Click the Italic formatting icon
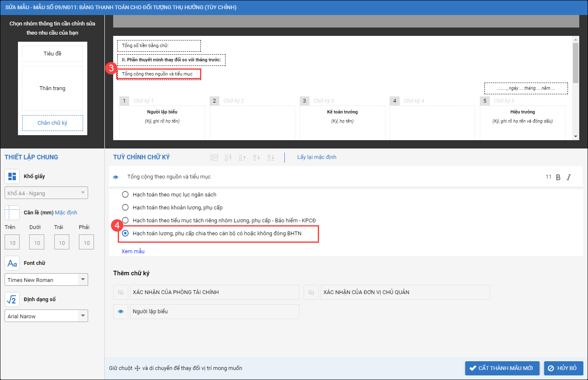 pyautogui.click(x=569, y=177)
